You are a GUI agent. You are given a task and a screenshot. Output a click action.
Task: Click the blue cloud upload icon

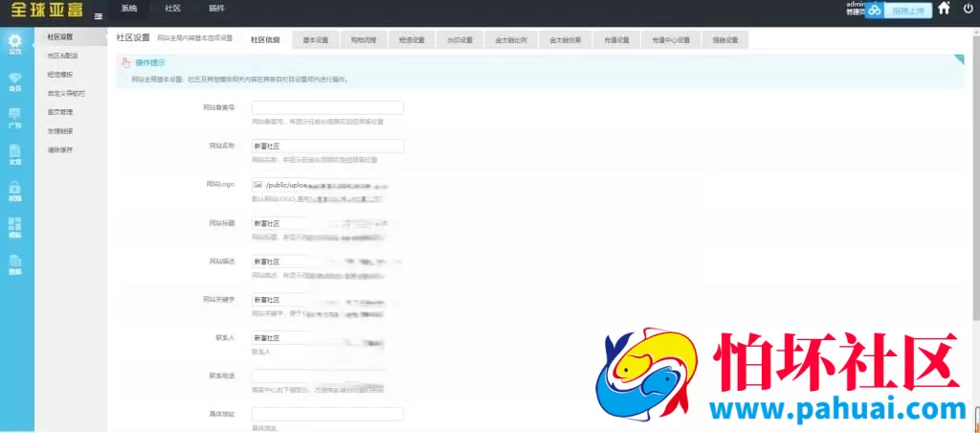[x=875, y=10]
